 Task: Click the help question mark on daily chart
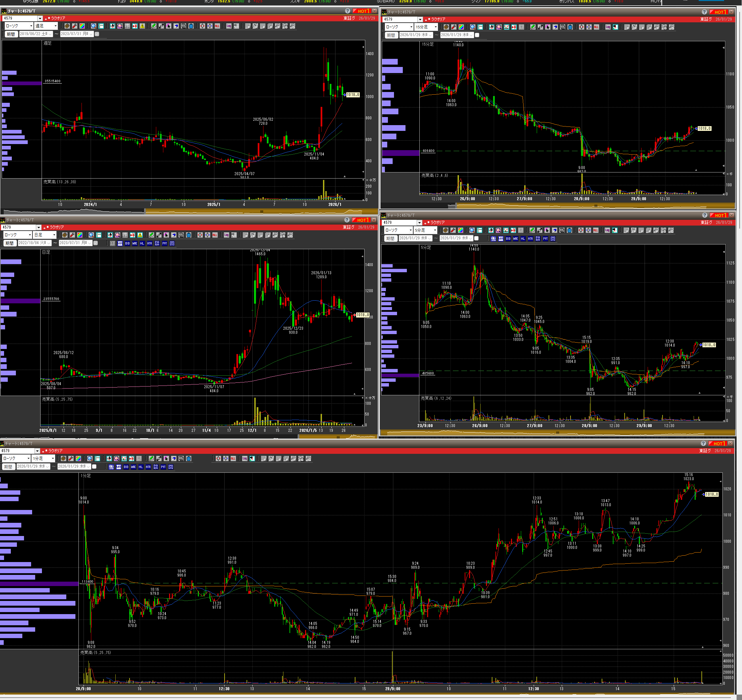347,220
